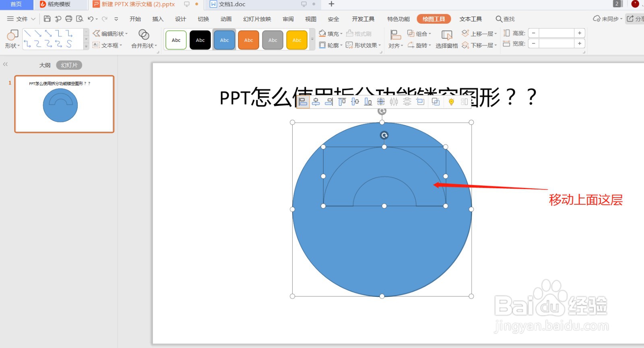Viewport: 644px width, 348px height.
Task: Click Align Left in floating toolbar
Action: (x=303, y=102)
